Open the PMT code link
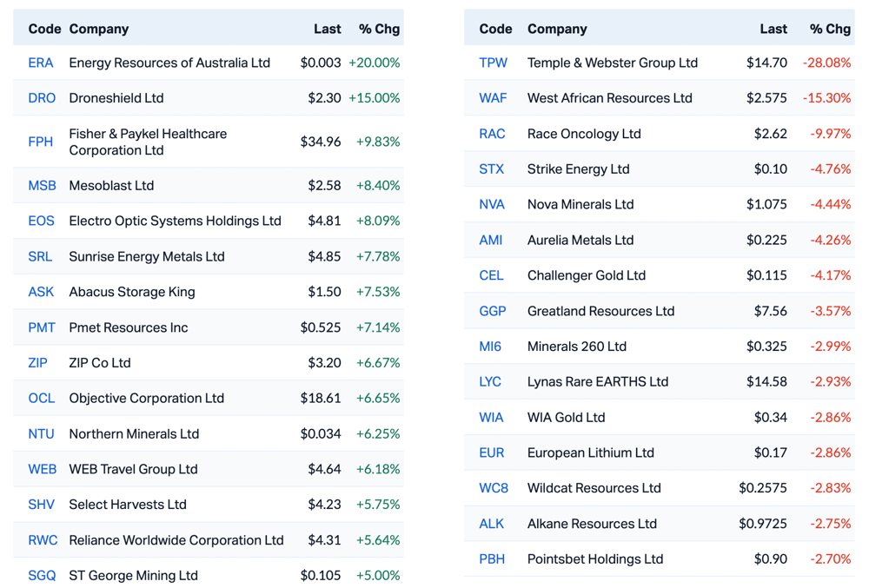Screen dimensions: 869x588 42,327
